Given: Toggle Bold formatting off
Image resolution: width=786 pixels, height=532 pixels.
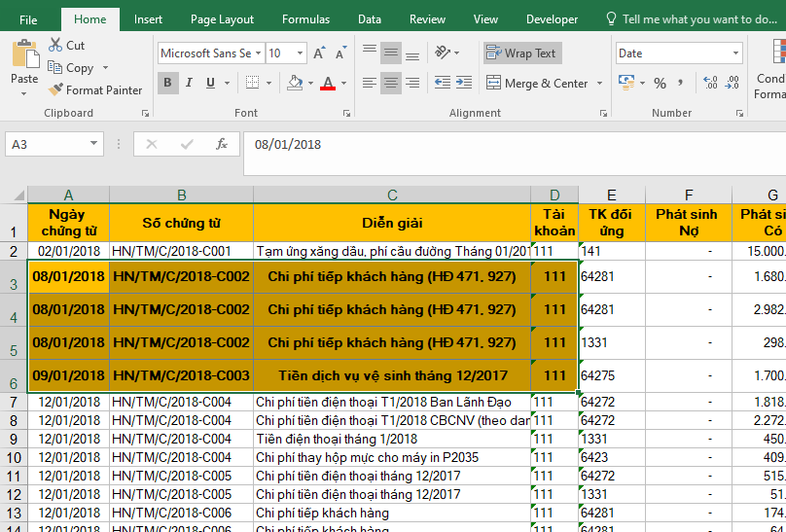Looking at the screenshot, I should (167, 84).
